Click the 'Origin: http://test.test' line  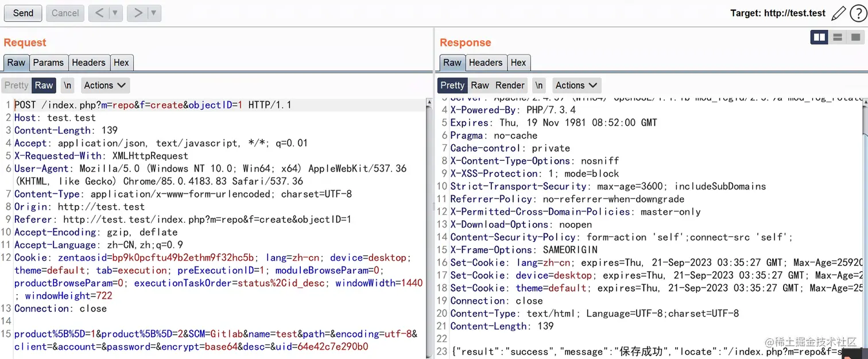coord(80,207)
